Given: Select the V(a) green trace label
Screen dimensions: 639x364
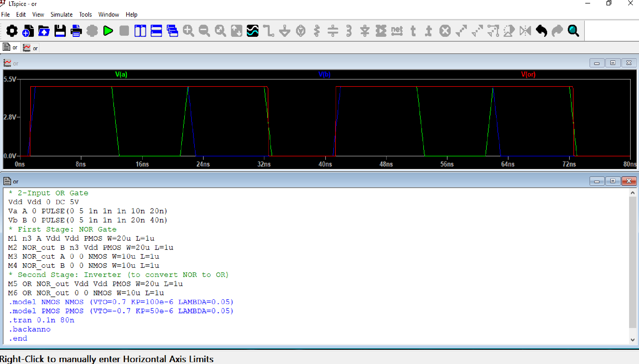Looking at the screenshot, I should click(x=121, y=74).
